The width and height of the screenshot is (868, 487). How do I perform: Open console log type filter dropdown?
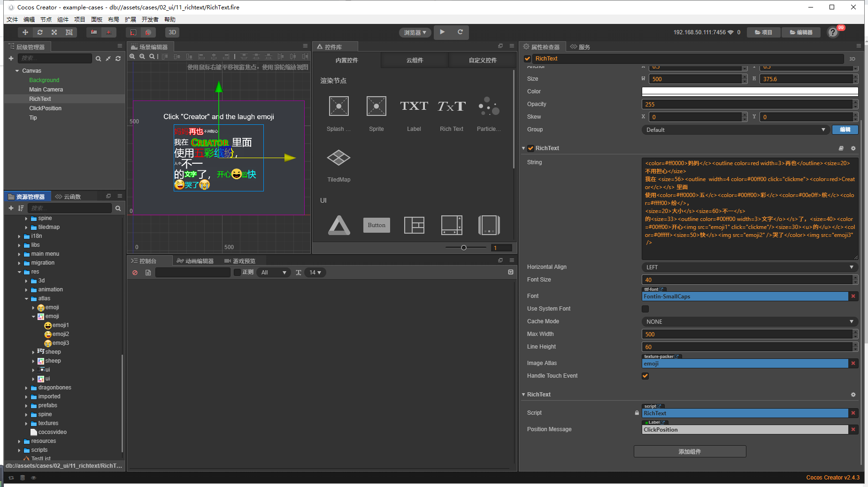pyautogui.click(x=274, y=273)
